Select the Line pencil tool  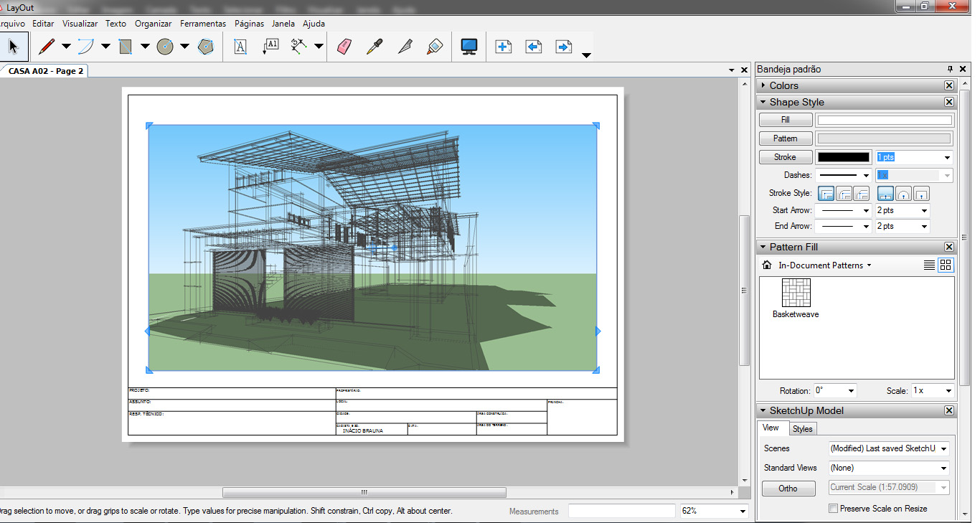click(x=47, y=47)
